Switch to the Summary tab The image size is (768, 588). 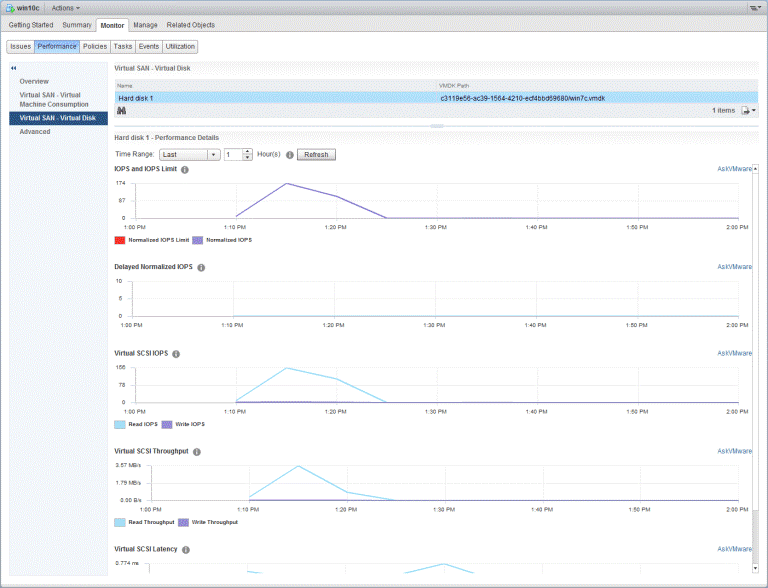tap(77, 25)
